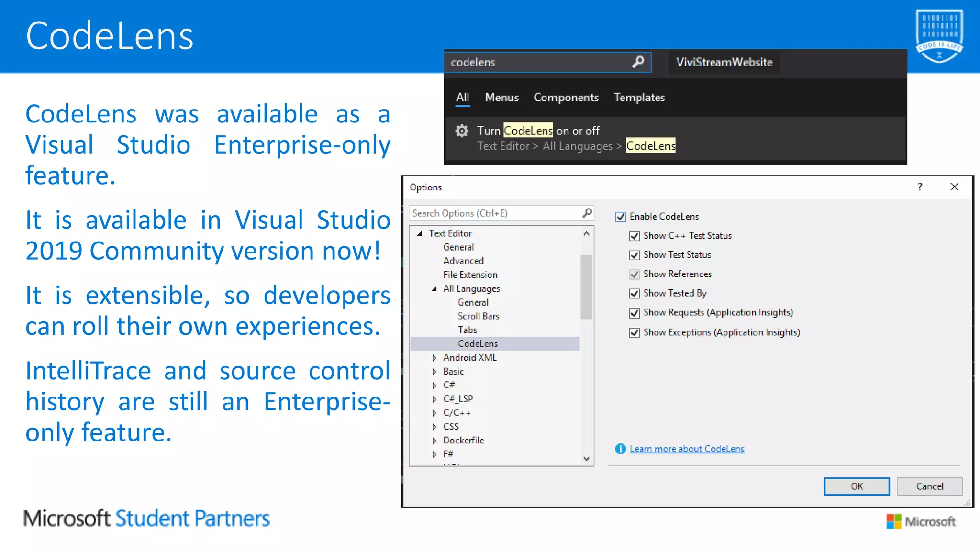
Task: Click the OK button
Action: [x=857, y=486]
